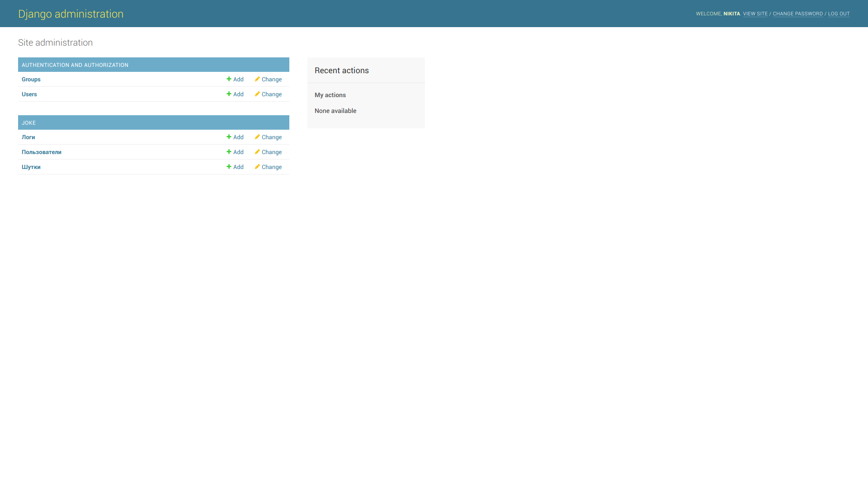Click the plus icon in the Пользователи row
868x488 pixels.
click(229, 152)
